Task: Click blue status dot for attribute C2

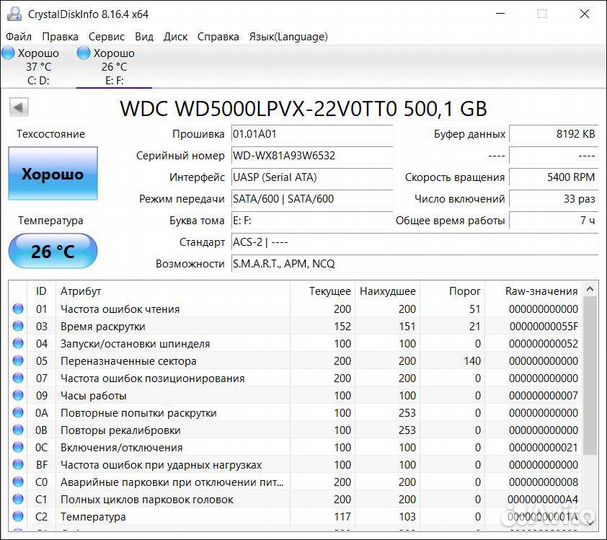Action: pyautogui.click(x=18, y=516)
